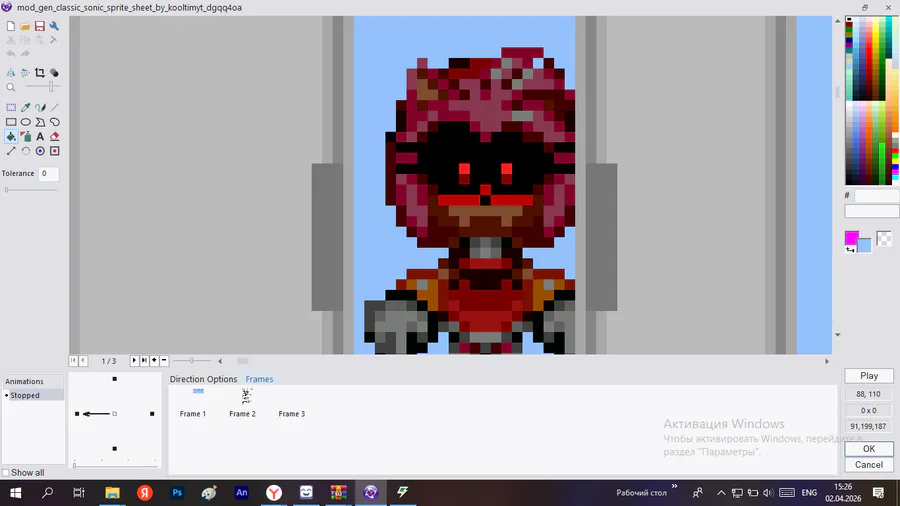900x506 pixels.
Task: Click the Size/resize diagonal arrow tool
Action: click(11, 151)
